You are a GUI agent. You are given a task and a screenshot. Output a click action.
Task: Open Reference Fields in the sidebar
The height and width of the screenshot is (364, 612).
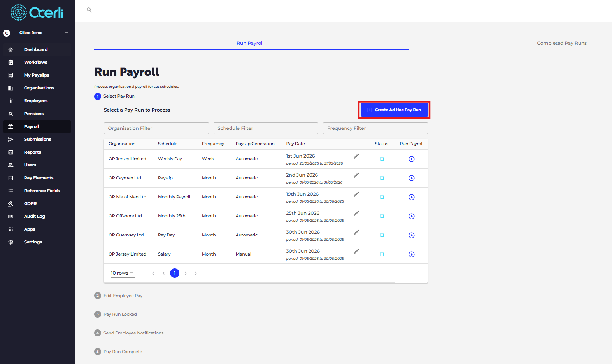click(37, 191)
